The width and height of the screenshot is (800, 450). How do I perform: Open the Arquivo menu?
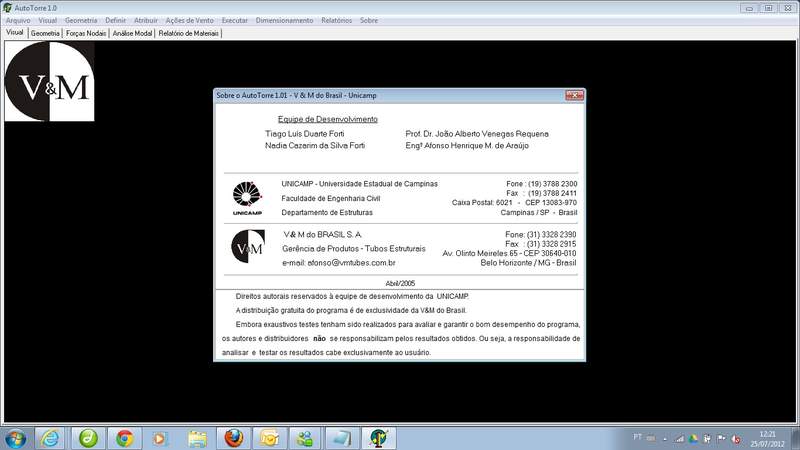click(x=18, y=20)
